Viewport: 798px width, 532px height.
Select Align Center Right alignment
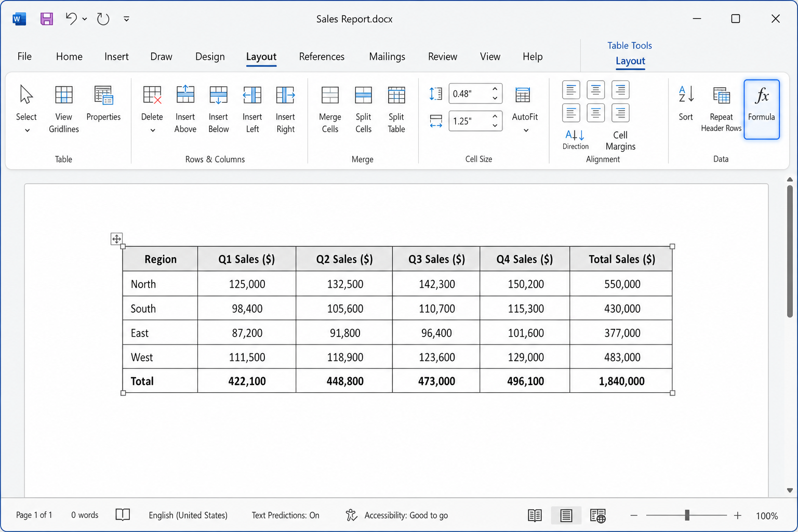(x=620, y=113)
